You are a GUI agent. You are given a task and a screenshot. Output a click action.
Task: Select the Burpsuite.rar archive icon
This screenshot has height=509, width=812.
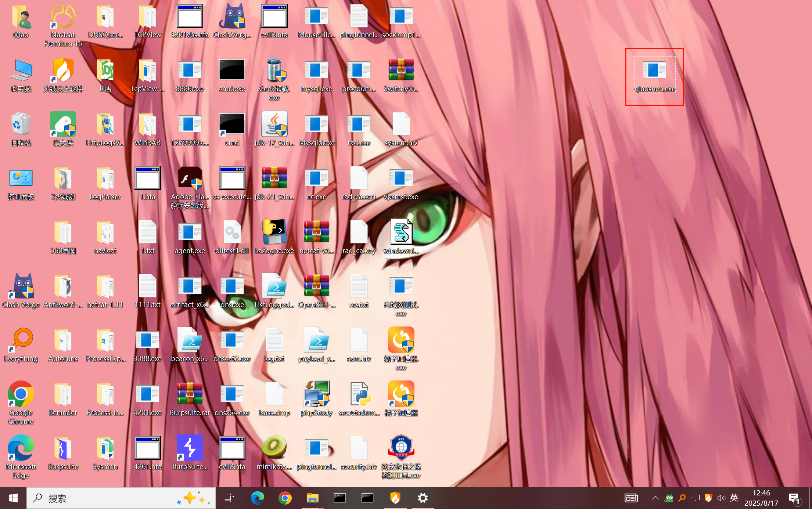190,394
